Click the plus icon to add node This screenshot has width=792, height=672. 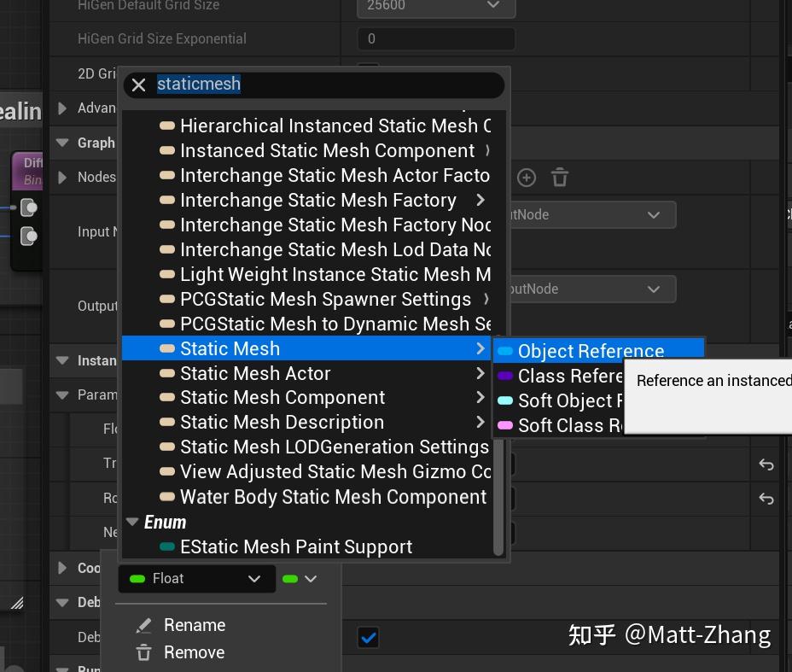click(x=527, y=178)
